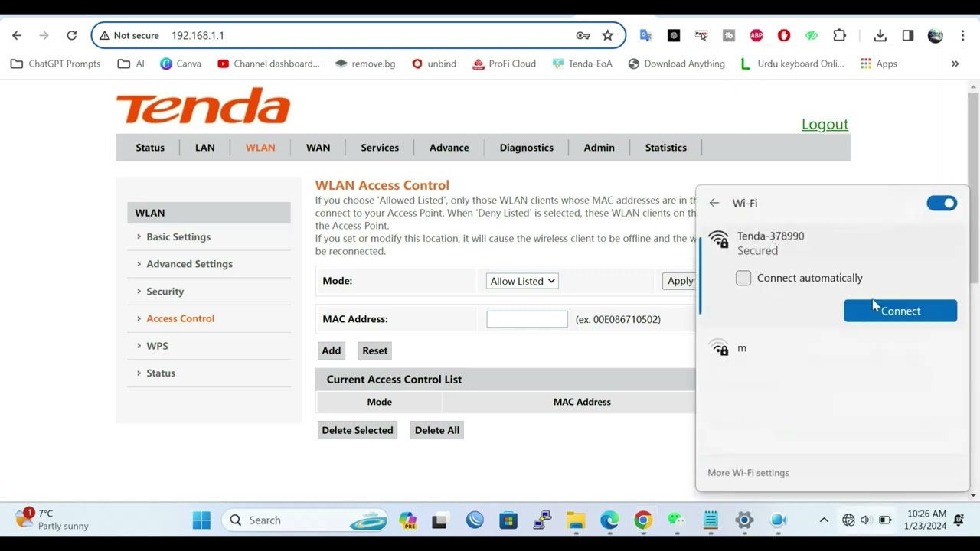Select the Wi-Fi network named m

point(833,349)
